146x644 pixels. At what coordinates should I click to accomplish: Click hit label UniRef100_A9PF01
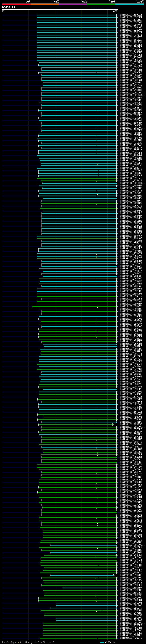coord(131,301)
